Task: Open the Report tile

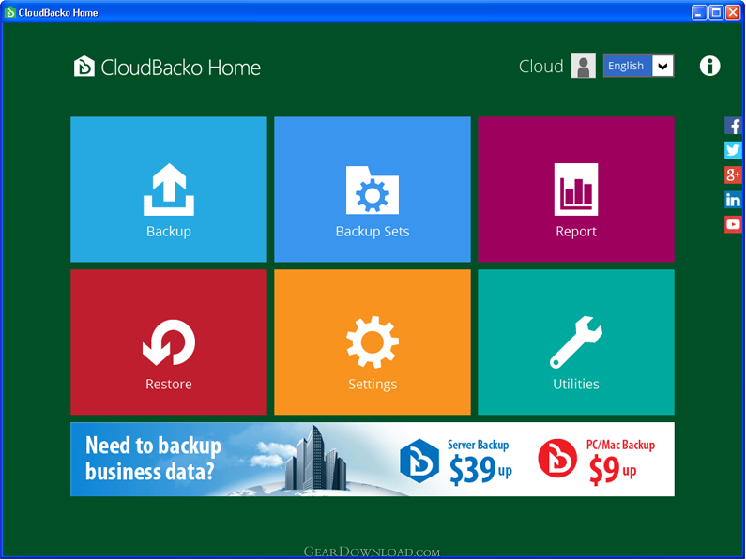Action: pyautogui.click(x=575, y=189)
